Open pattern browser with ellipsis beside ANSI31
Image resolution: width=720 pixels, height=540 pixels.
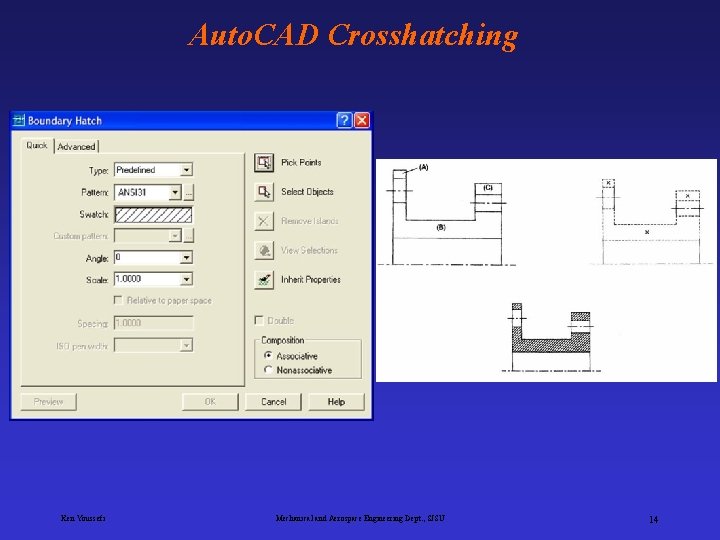[x=189, y=192]
